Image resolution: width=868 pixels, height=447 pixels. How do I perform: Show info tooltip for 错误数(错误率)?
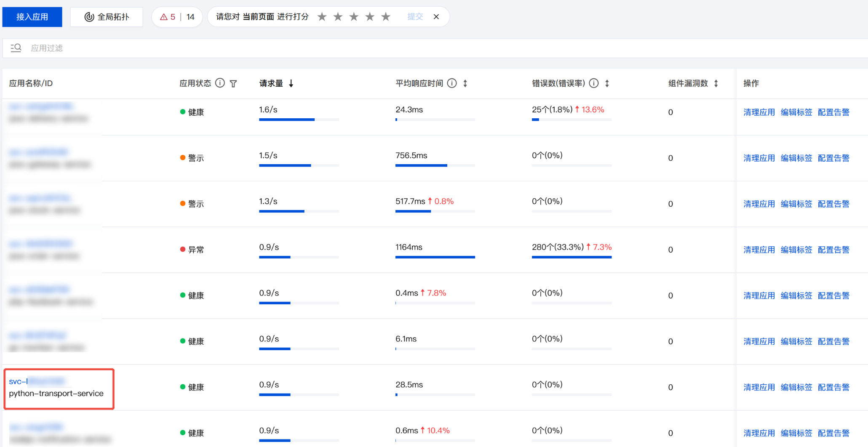[594, 83]
